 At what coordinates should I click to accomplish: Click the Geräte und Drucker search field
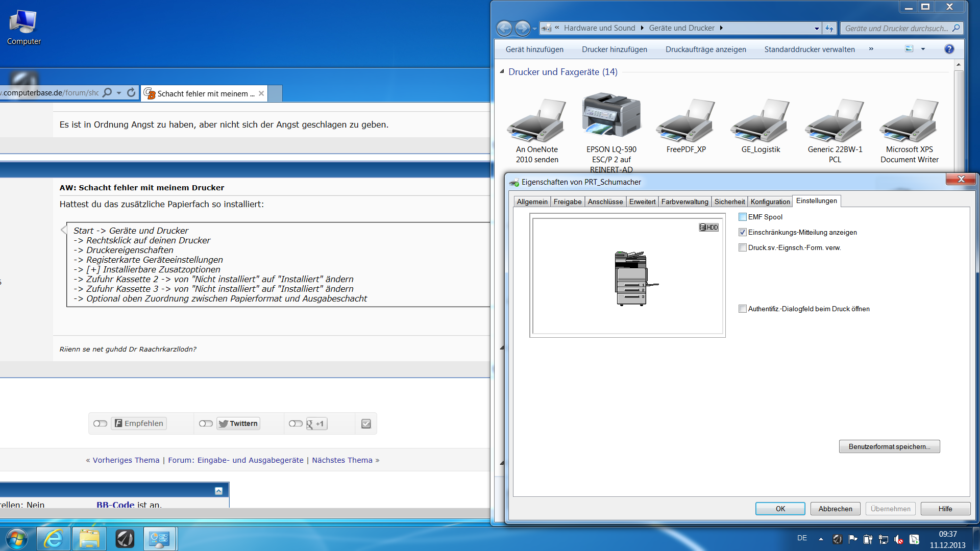point(896,29)
